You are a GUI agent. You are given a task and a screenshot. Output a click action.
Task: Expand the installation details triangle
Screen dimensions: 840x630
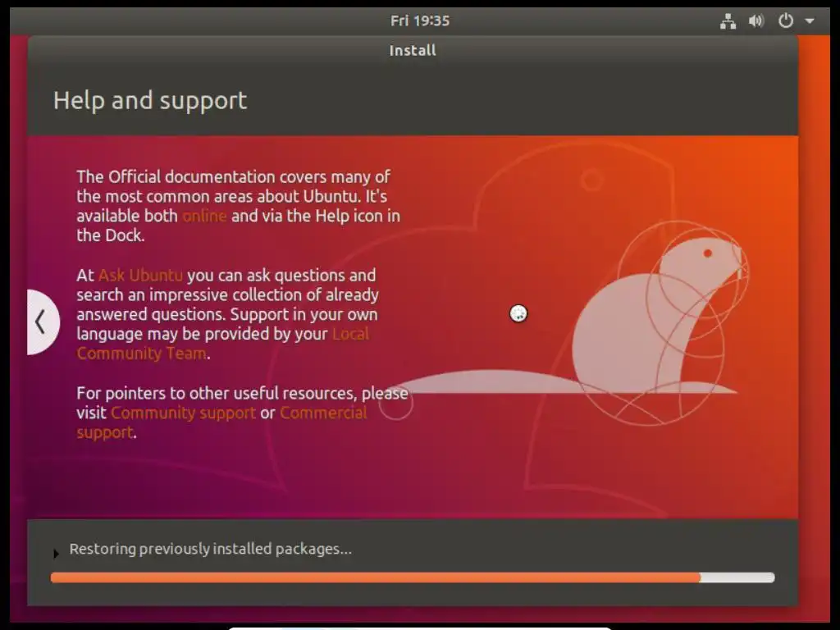pos(56,554)
